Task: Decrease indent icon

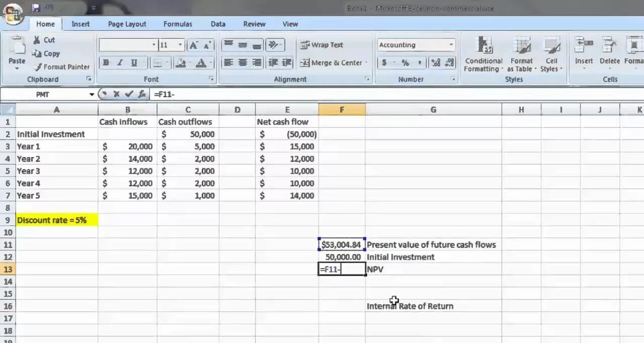Action: click(x=273, y=62)
